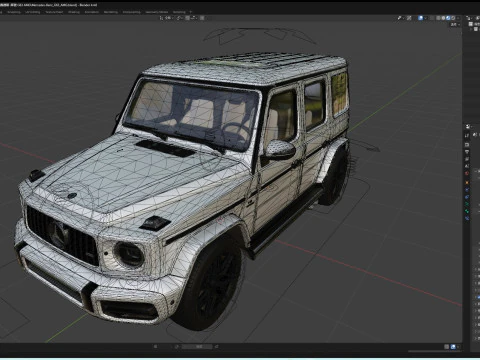Click the car's side mirror in viewport
The image size is (480, 360).
tap(279, 149)
